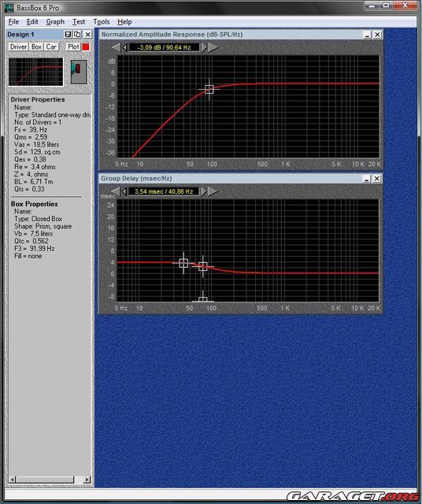Screen dimensions: 422x504
Task: Open the Test menu
Action: [79, 22]
